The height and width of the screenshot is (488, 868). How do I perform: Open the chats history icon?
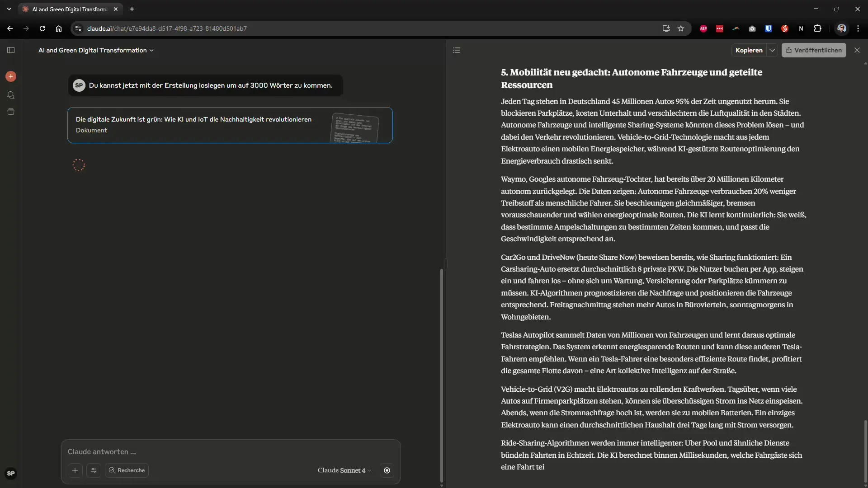click(x=11, y=95)
